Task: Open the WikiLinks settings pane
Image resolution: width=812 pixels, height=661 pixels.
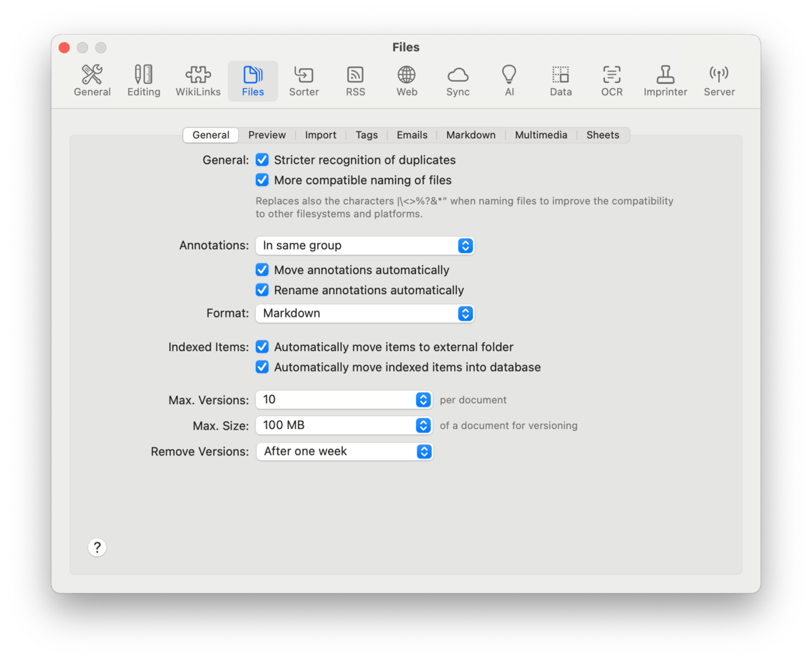Action: [198, 81]
